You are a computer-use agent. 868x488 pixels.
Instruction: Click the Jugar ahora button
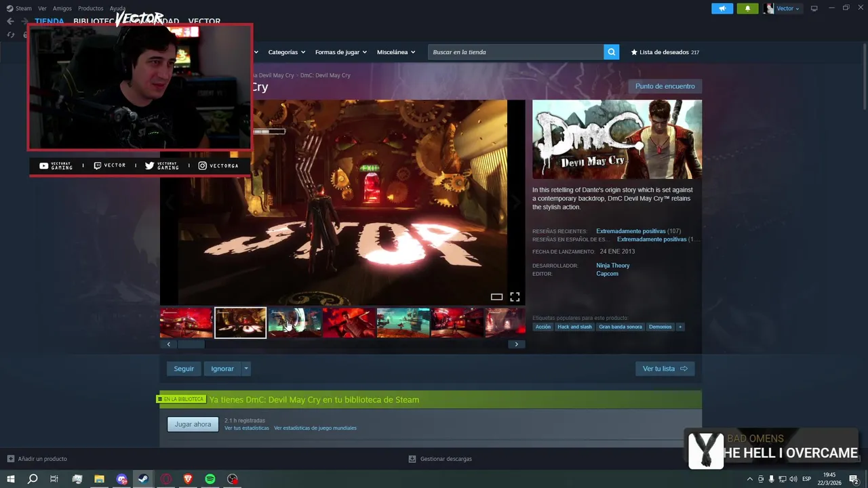coord(193,424)
